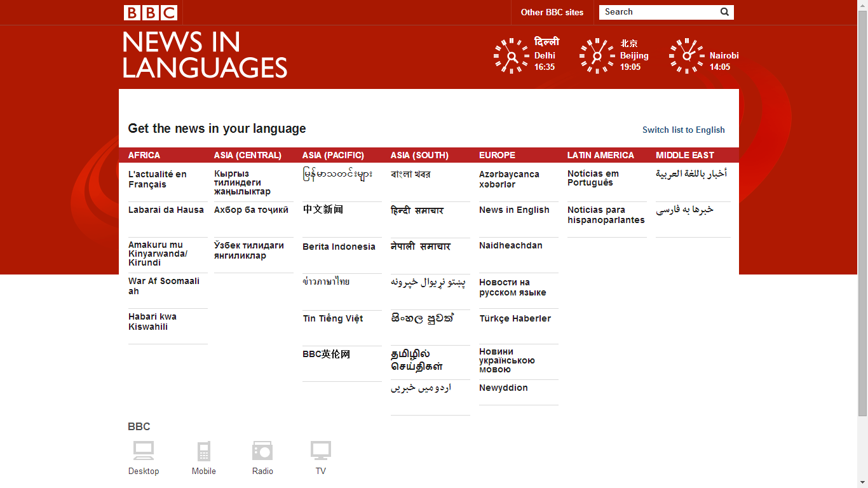Open News in English link
This screenshot has height=488, width=868.
pos(514,210)
